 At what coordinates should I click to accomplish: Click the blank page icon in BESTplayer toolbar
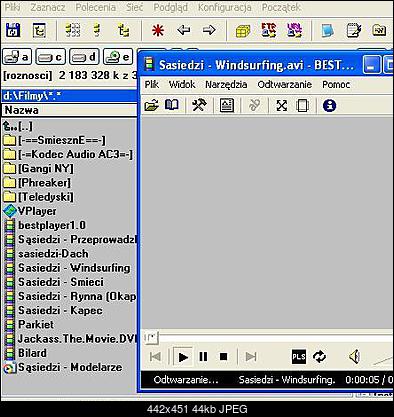pyautogui.click(x=303, y=106)
